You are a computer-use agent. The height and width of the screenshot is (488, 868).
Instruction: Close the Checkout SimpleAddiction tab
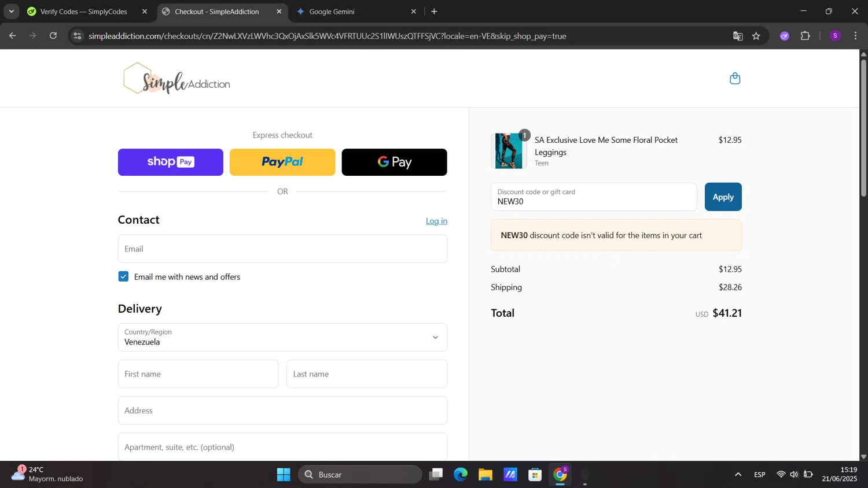coord(279,12)
